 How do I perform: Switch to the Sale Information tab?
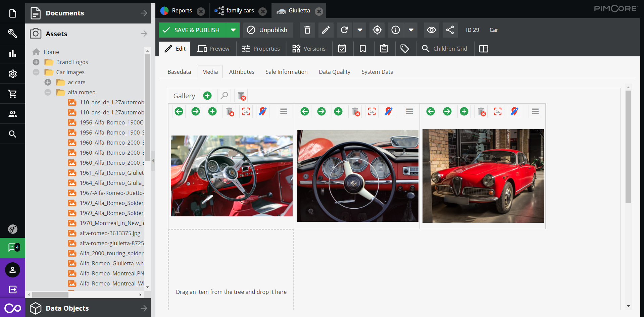click(286, 72)
